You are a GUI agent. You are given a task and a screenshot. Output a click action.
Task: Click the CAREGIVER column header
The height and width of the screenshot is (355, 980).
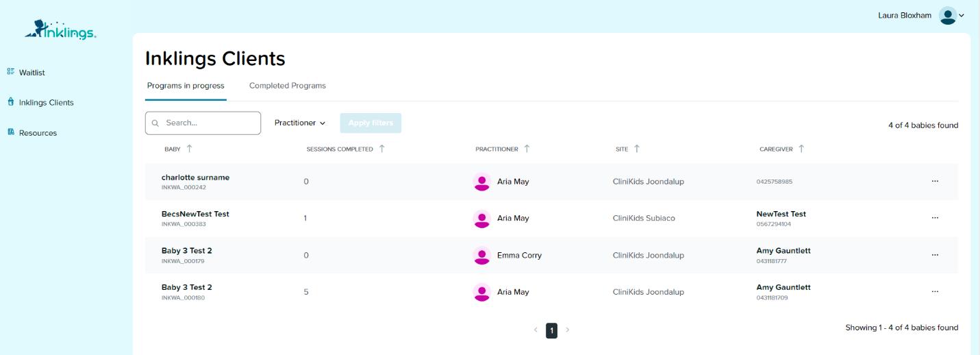(776, 149)
